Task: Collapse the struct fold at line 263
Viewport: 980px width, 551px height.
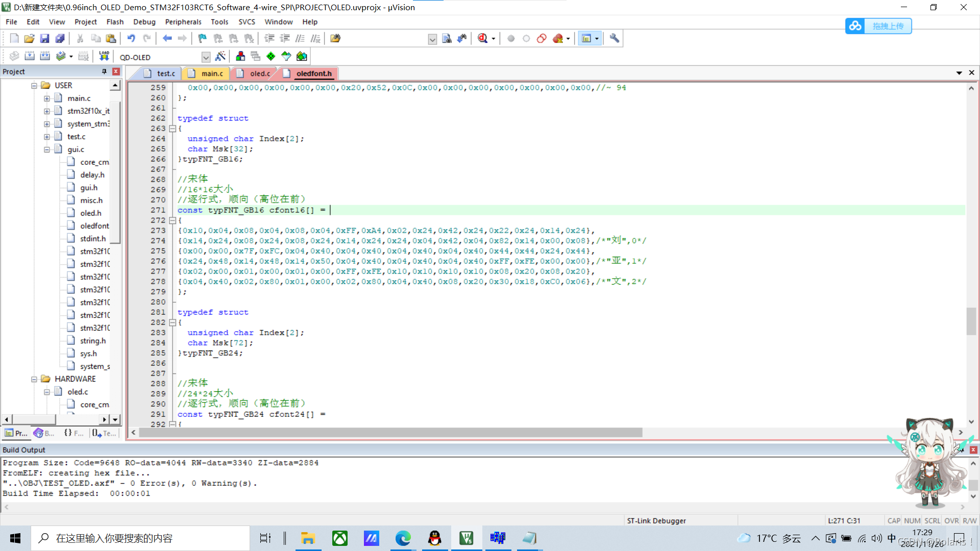Action: click(173, 129)
